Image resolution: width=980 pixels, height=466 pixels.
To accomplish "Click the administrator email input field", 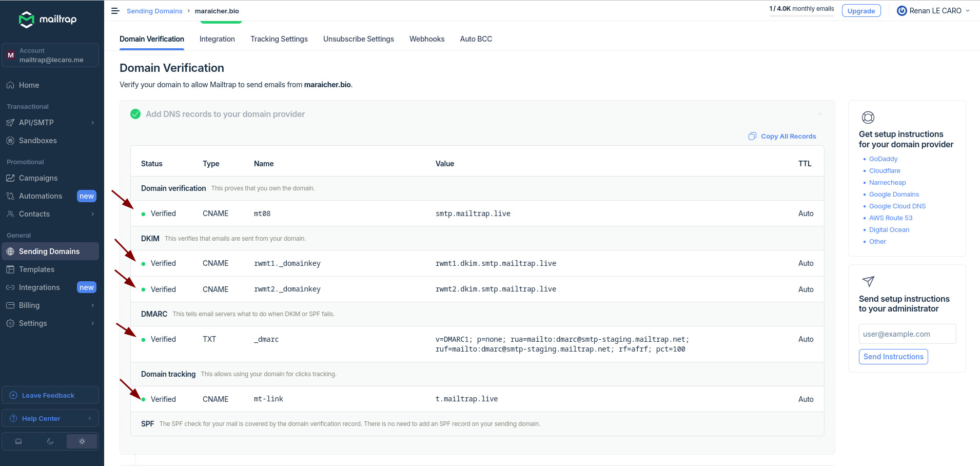I will tap(907, 334).
